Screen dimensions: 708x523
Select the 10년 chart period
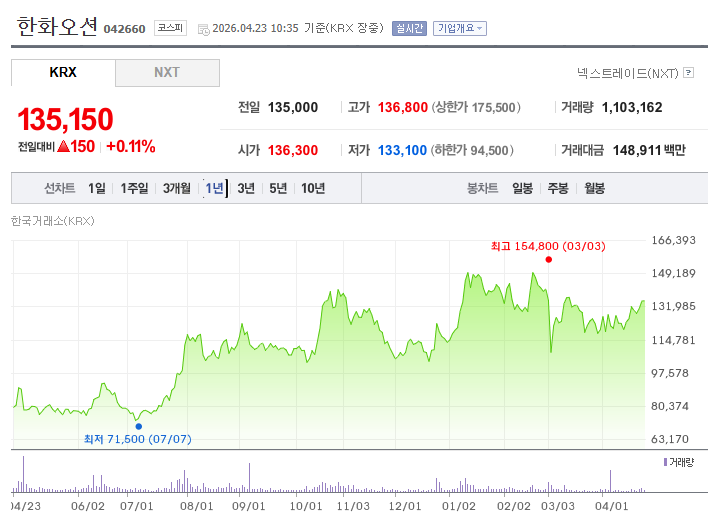tap(313, 188)
